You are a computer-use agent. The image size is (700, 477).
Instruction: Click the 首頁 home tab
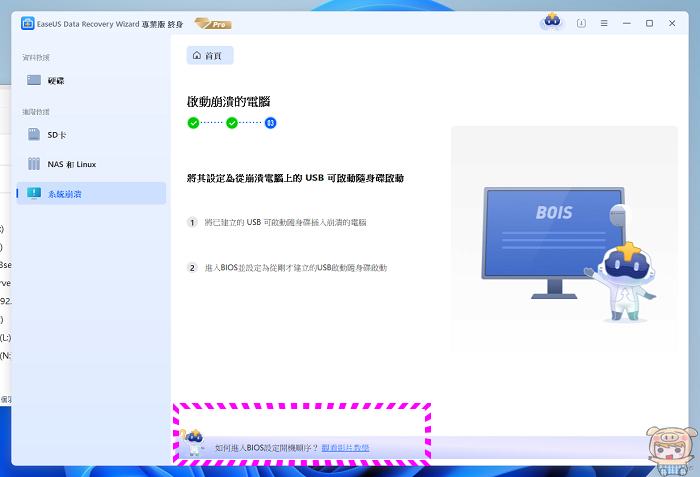[209, 55]
